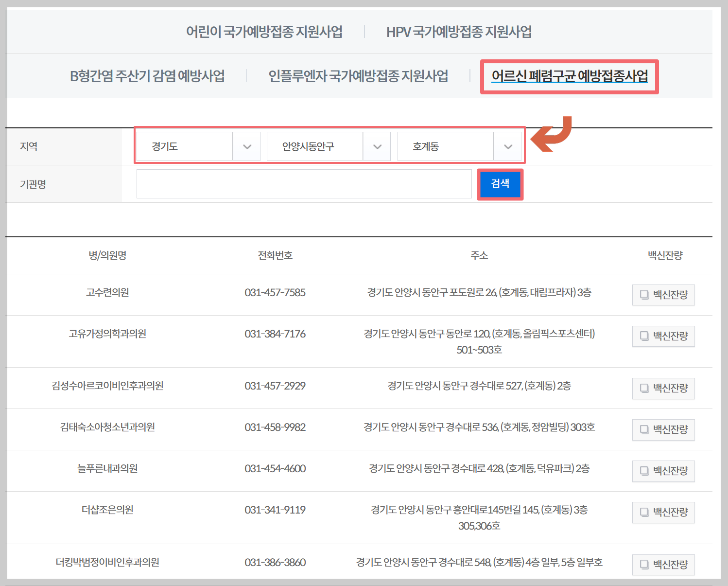Click phone number 031-454-4600
Screen dimensions: 728x586
click(275, 468)
